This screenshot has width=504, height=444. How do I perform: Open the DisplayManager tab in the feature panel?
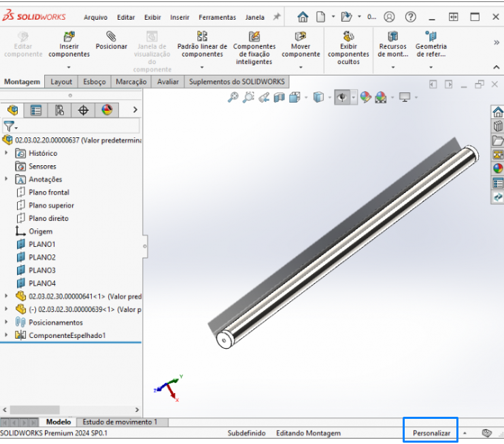[x=107, y=110]
